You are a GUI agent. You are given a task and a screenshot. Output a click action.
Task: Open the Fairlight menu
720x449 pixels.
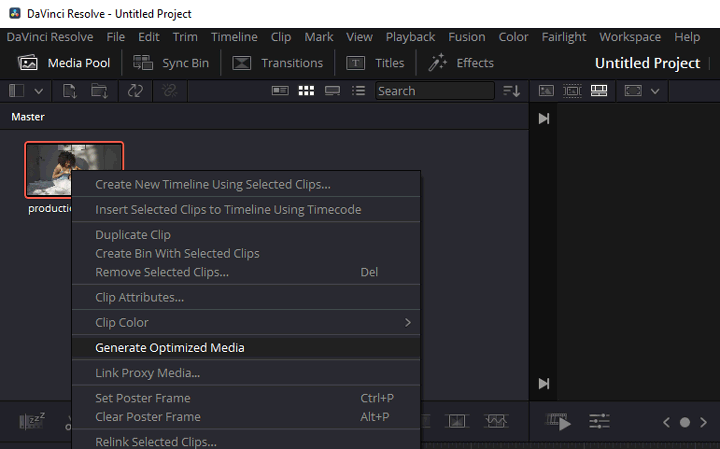pos(564,37)
